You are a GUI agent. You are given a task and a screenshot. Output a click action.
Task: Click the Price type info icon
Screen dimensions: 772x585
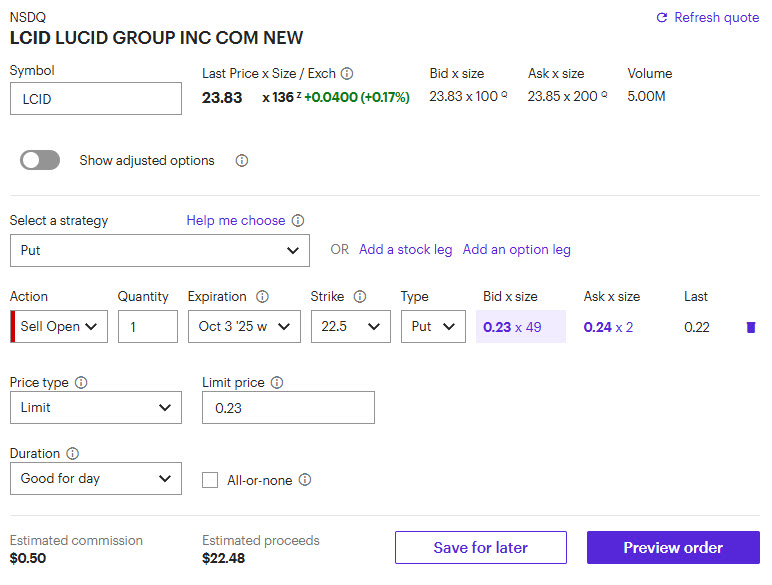pyautogui.click(x=81, y=383)
